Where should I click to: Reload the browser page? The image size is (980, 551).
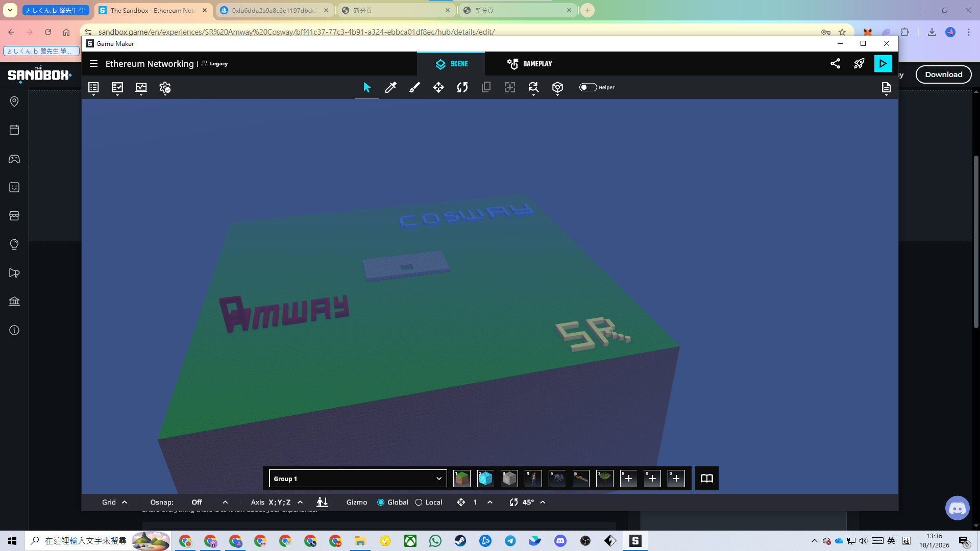click(48, 32)
